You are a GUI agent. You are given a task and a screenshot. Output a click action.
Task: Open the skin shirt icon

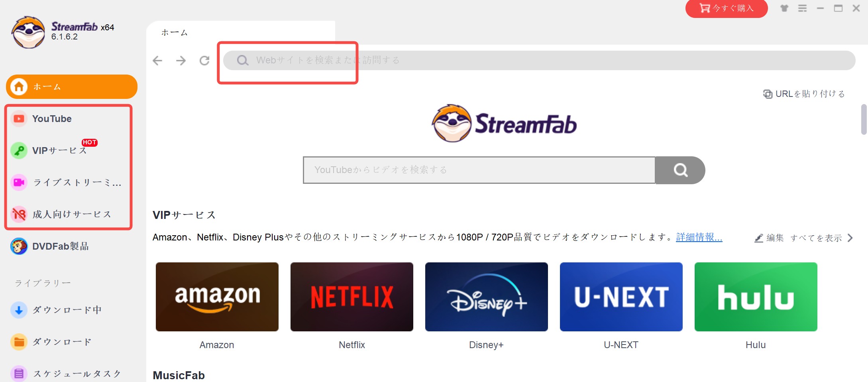click(x=784, y=8)
